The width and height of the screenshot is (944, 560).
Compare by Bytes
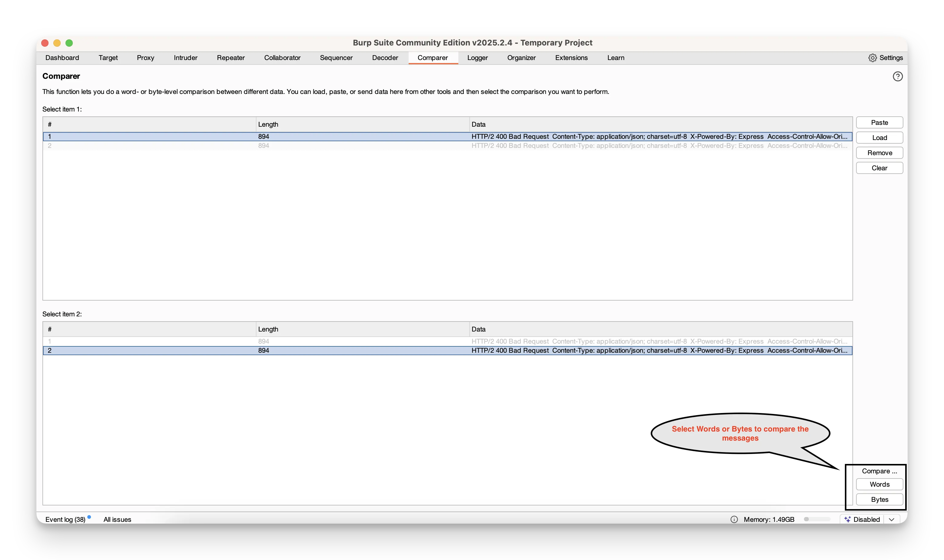click(879, 499)
